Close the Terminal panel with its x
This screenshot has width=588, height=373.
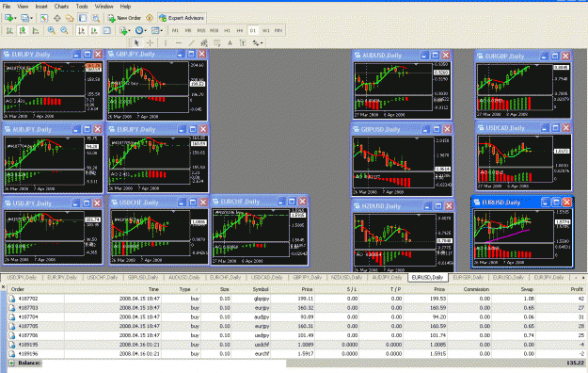click(4, 287)
